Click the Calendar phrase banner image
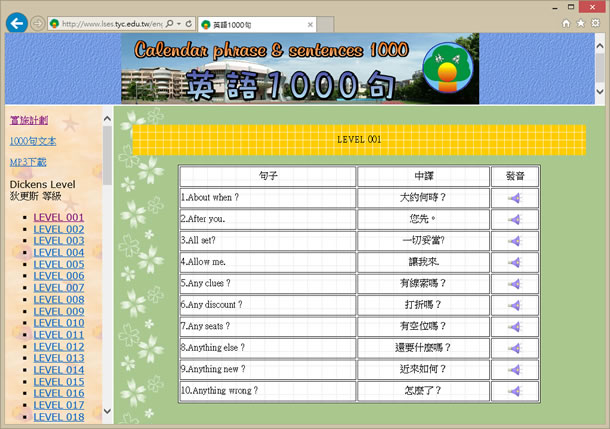 (300, 70)
